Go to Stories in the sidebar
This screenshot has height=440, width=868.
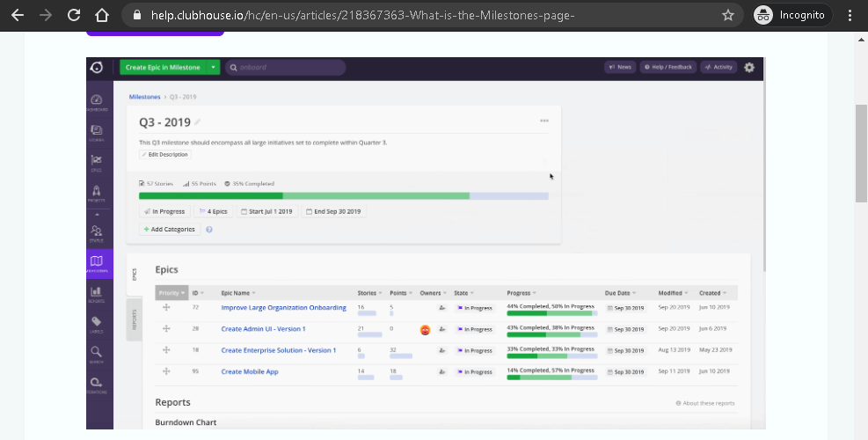coord(97,132)
